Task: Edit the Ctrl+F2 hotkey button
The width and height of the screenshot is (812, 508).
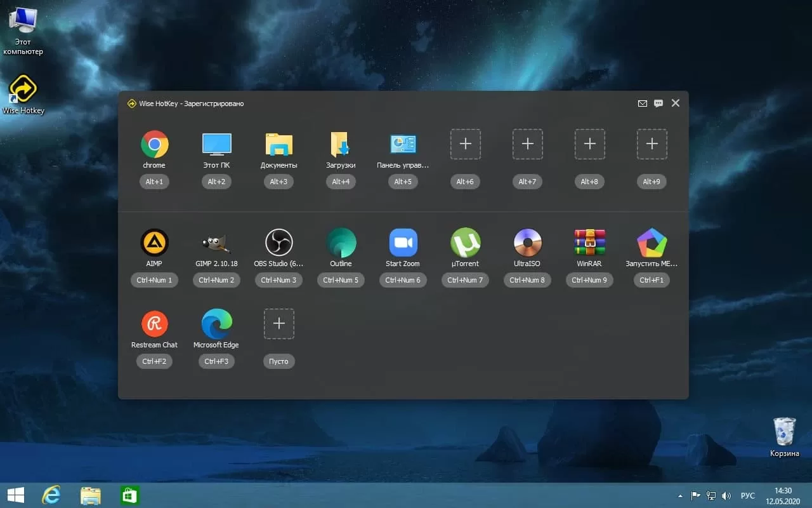Action: [x=154, y=361]
